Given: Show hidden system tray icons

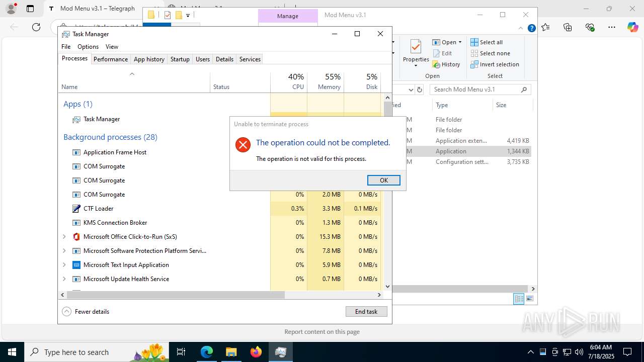Looking at the screenshot, I should coord(530,352).
